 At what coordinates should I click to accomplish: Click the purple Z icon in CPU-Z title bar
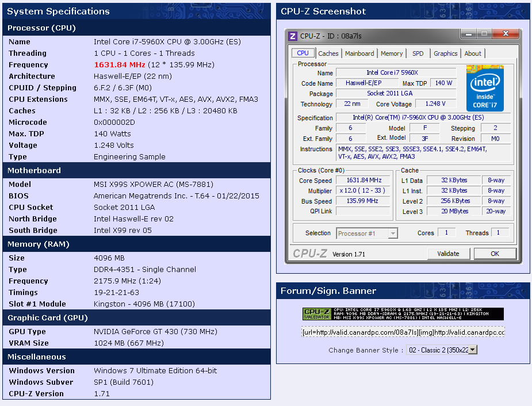[x=293, y=36]
